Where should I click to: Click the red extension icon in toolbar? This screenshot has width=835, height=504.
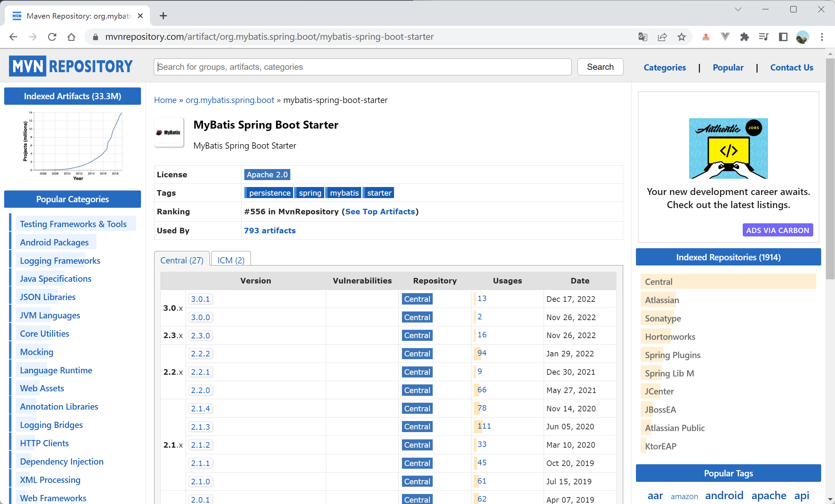pyautogui.click(x=706, y=37)
